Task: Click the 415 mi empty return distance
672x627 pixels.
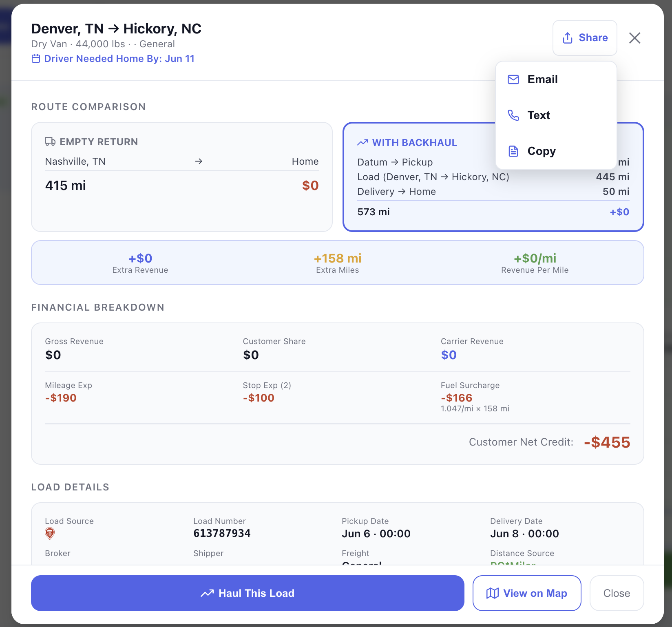Action: point(66,185)
